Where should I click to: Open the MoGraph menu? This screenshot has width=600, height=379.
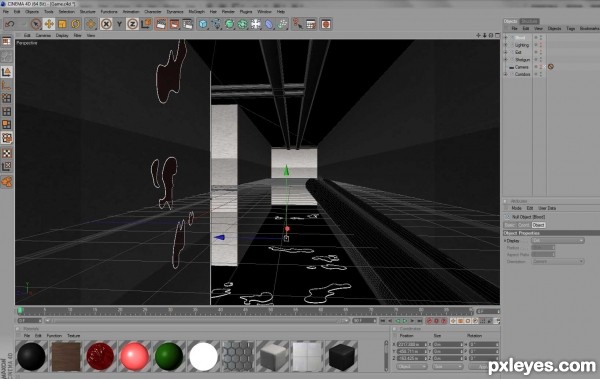click(x=196, y=11)
